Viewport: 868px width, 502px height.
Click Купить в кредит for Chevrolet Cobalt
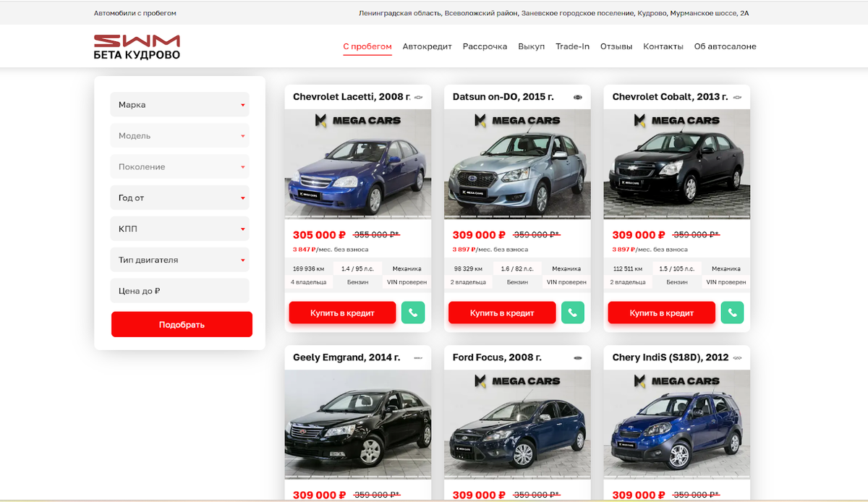click(x=661, y=313)
